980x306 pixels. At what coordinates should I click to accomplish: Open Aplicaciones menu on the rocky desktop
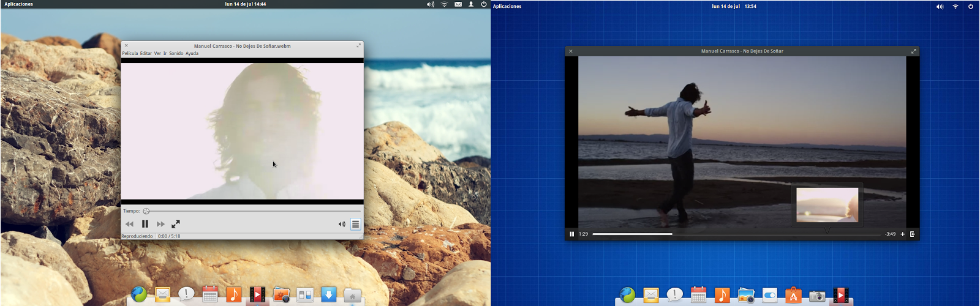coord(19,4)
